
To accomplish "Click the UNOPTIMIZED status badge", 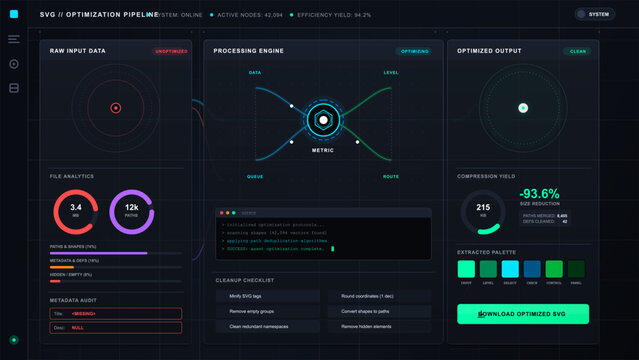I will 171,51.
